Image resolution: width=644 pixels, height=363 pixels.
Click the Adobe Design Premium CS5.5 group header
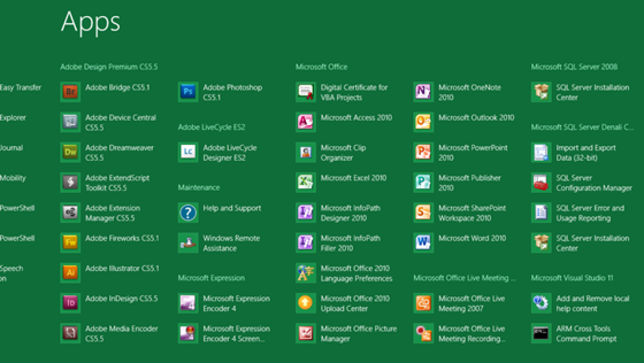click(x=109, y=67)
